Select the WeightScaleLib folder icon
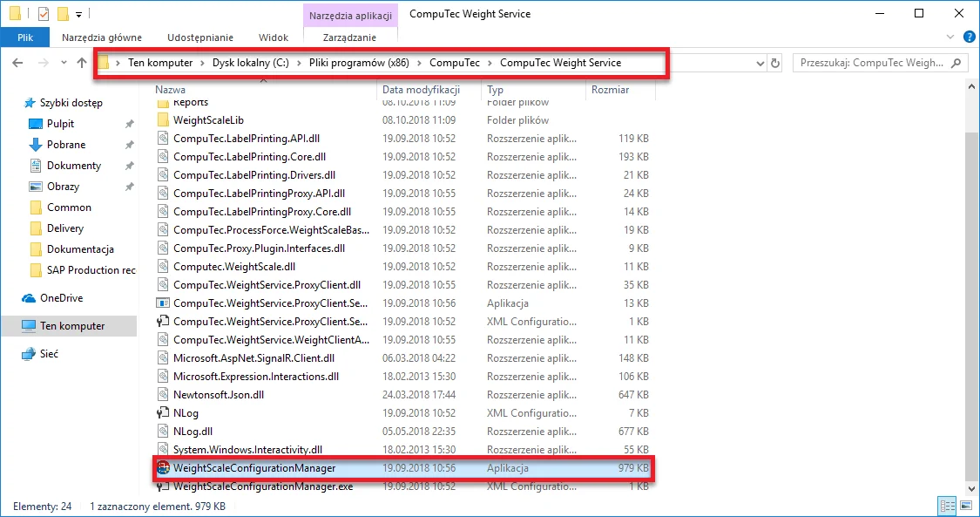The width and height of the screenshot is (980, 517). click(163, 120)
